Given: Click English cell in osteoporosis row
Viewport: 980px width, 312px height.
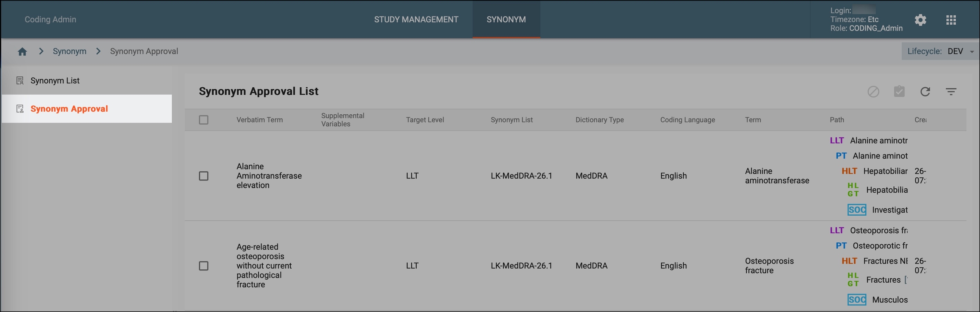Looking at the screenshot, I should tap(673, 266).
